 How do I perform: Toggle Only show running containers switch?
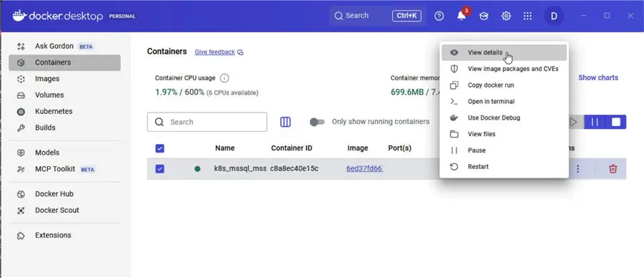317,122
